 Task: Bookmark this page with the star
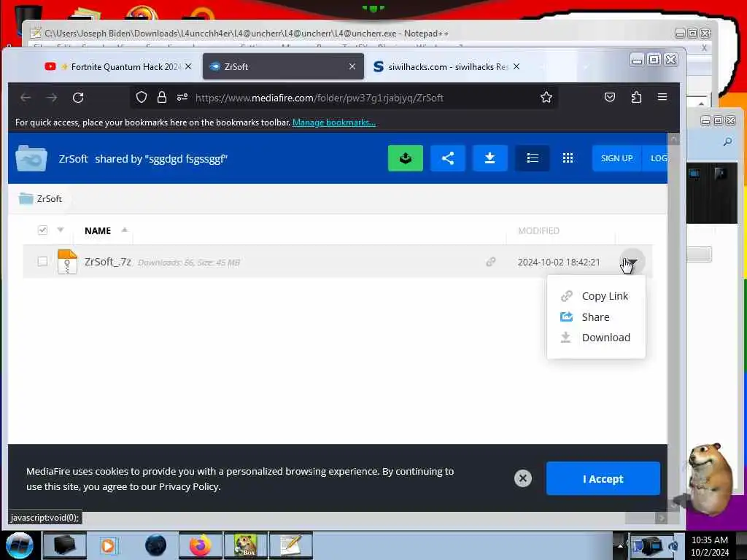(546, 98)
